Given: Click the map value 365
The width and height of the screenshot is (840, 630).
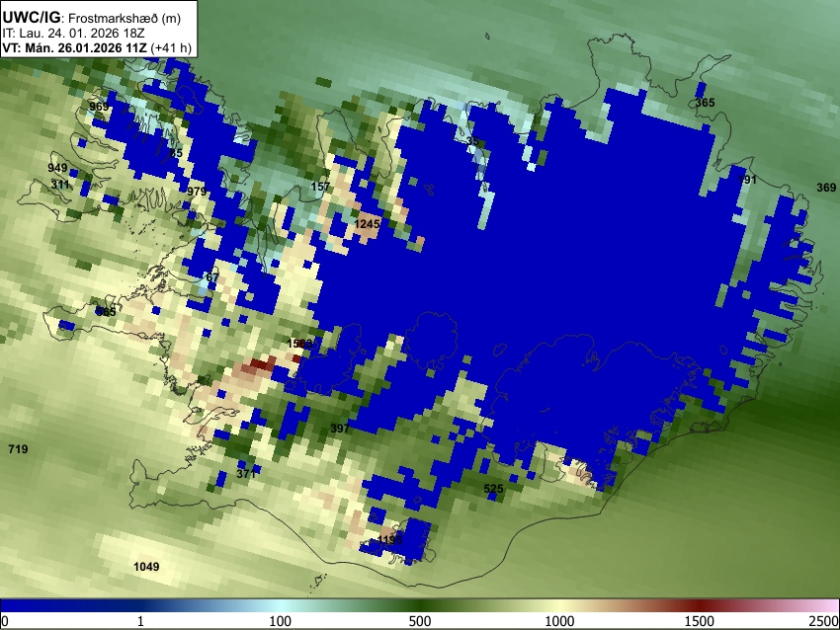Looking at the screenshot, I should (x=705, y=103).
